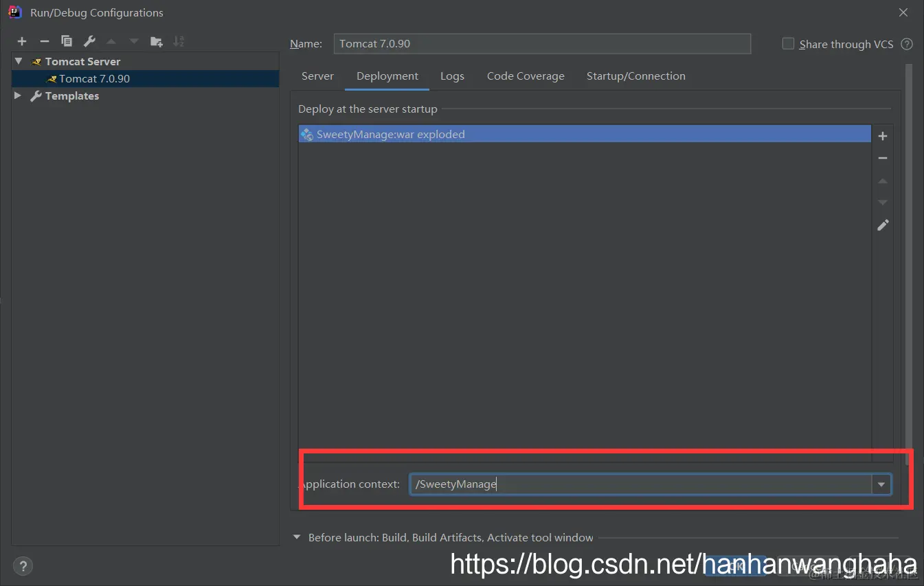Go to the Code Coverage tab
The height and width of the screenshot is (586, 924).
click(x=526, y=76)
